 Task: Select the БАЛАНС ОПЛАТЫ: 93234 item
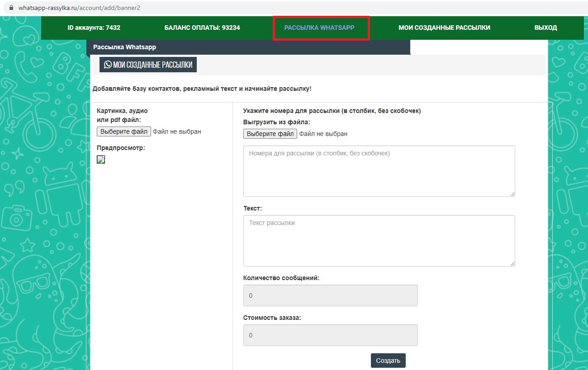202,28
